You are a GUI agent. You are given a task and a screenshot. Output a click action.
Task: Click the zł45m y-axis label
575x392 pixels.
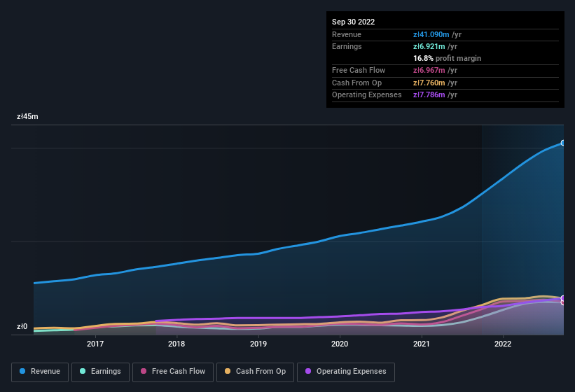pyautogui.click(x=27, y=116)
